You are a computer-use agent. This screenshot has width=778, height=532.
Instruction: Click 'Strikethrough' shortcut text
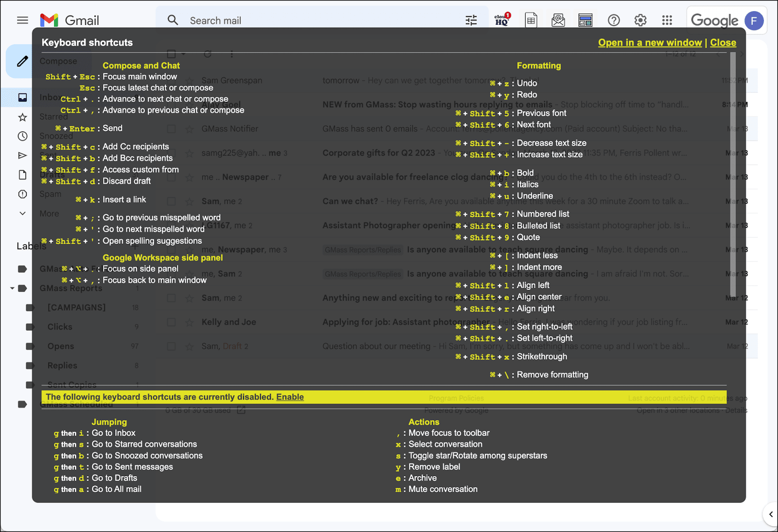542,357
